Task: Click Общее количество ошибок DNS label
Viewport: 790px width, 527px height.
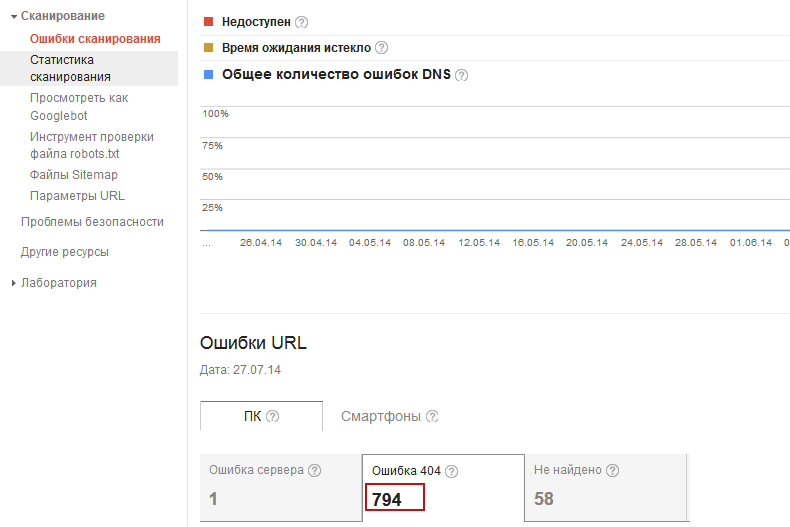Action: (336, 75)
